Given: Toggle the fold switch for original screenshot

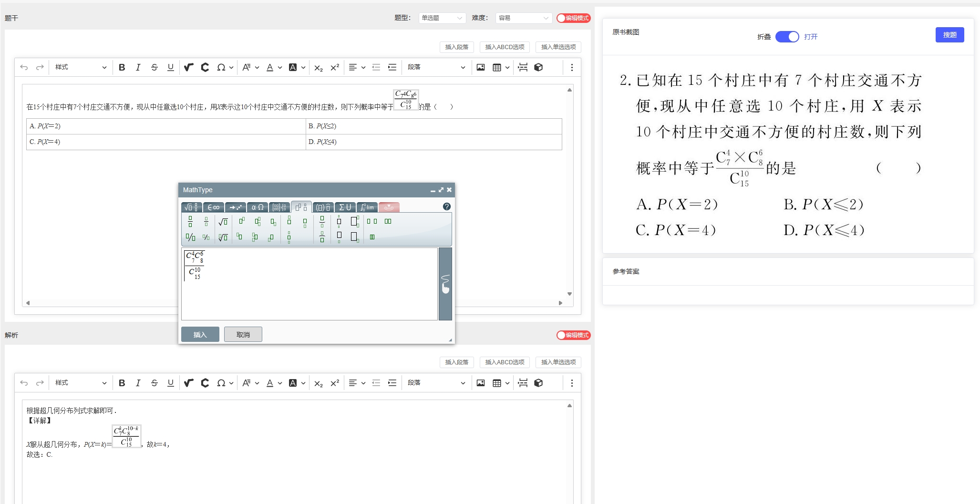Looking at the screenshot, I should tap(787, 37).
